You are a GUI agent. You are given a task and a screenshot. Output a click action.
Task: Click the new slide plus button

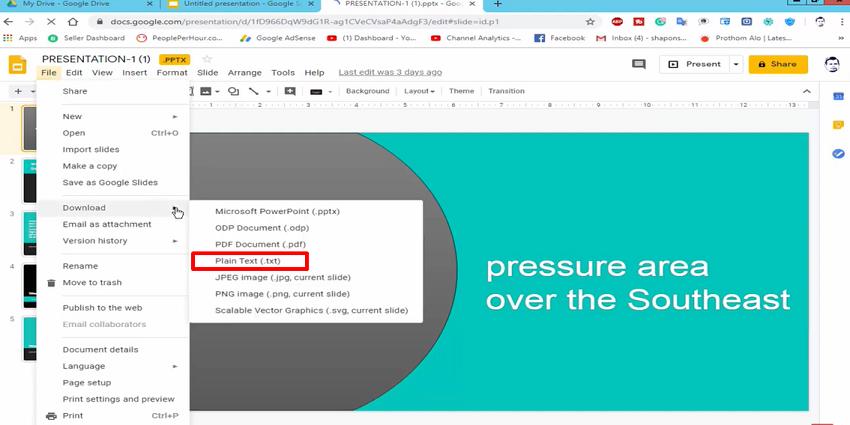[x=18, y=91]
